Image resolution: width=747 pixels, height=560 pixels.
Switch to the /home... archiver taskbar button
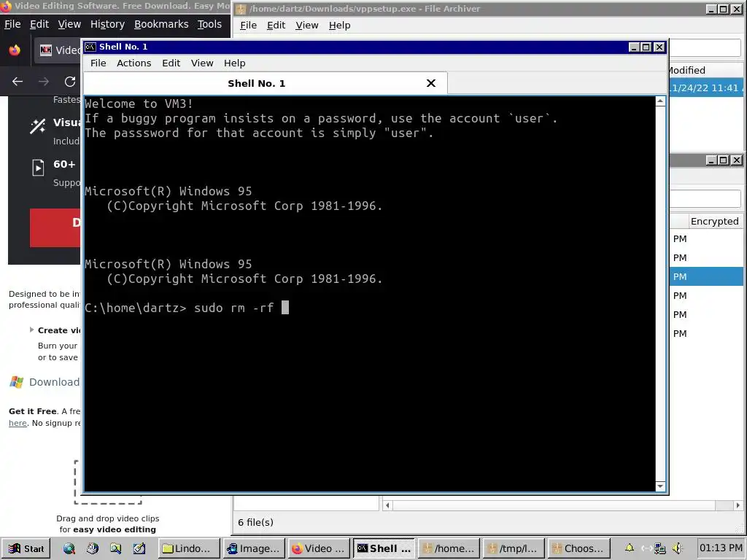449,548
